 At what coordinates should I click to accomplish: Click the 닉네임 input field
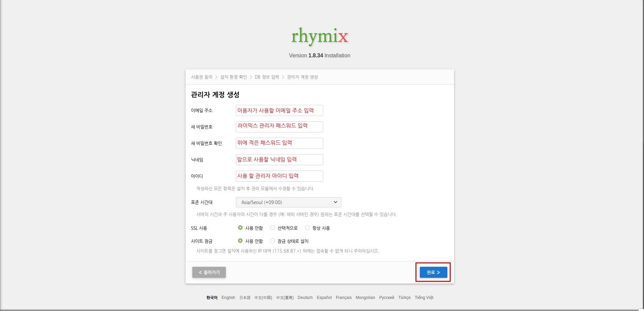280,160
